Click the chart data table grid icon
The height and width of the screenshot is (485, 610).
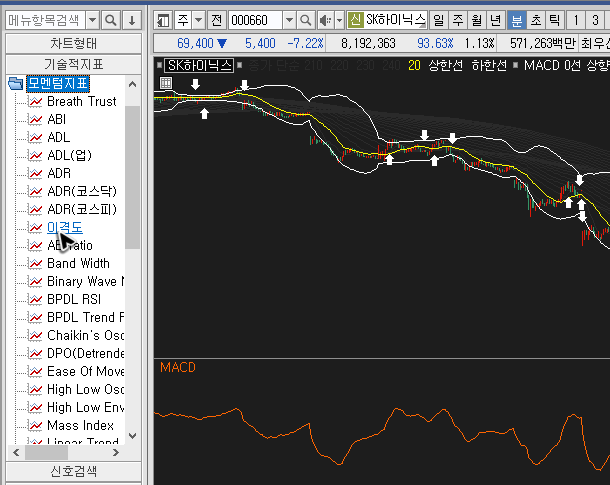click(x=166, y=83)
